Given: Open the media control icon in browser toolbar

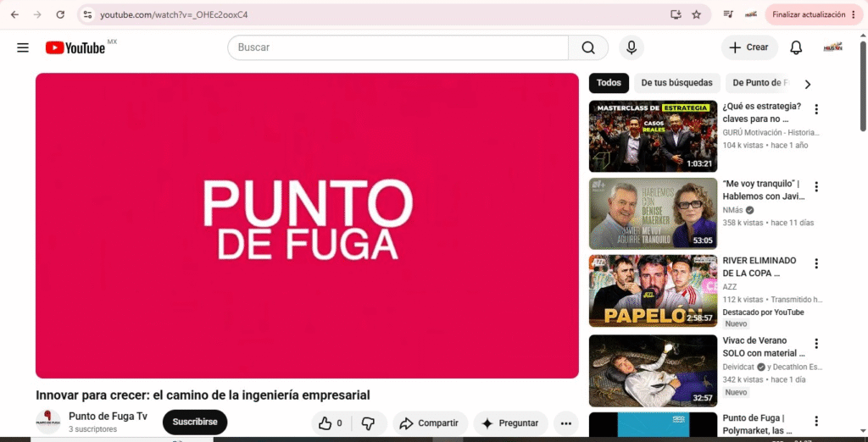Looking at the screenshot, I should (x=728, y=15).
